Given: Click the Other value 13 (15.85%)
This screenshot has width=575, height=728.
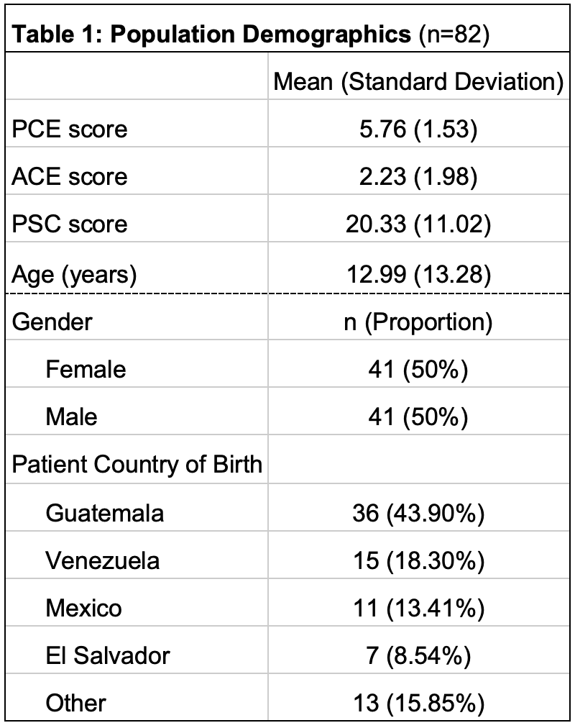Looking at the screenshot, I should pyautogui.click(x=419, y=703).
